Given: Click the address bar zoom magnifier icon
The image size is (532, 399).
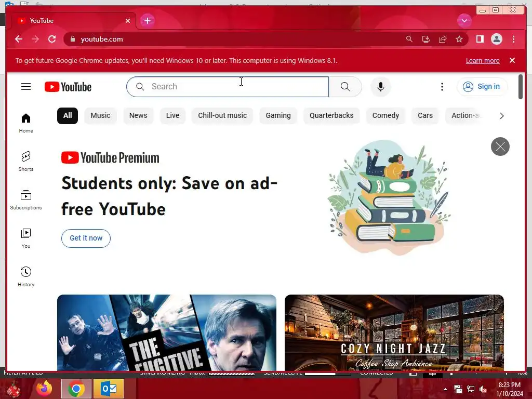Looking at the screenshot, I should click(x=409, y=39).
